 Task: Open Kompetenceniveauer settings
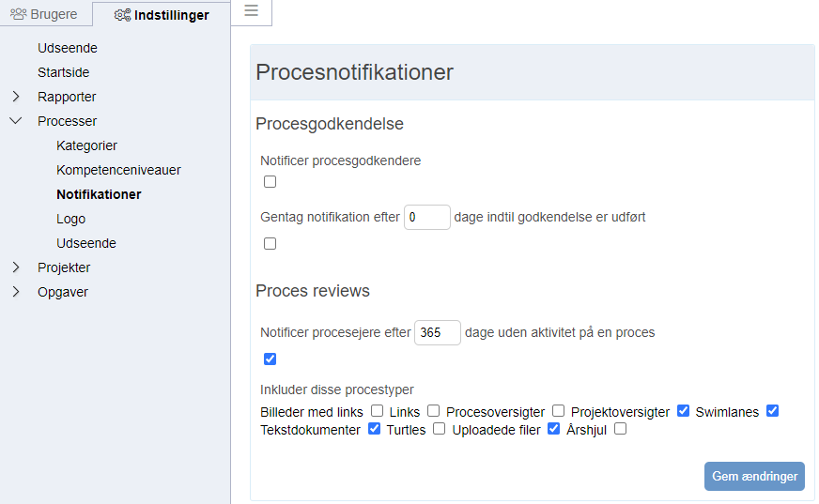tap(118, 170)
